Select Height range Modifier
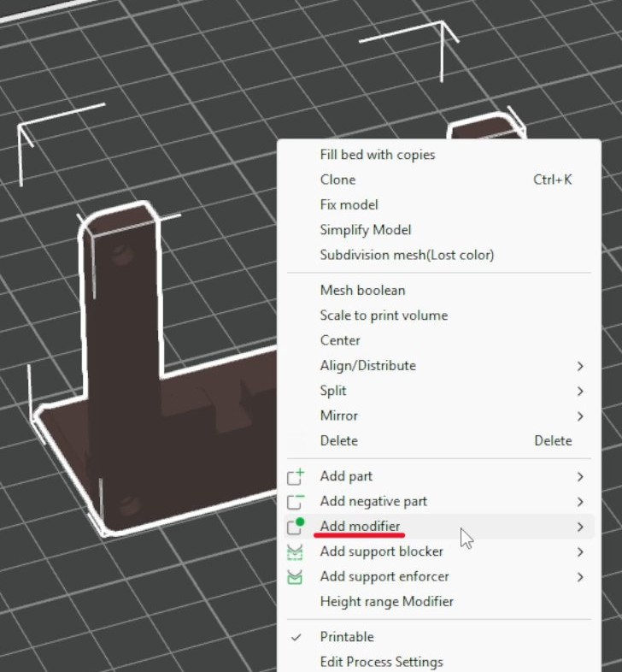This screenshot has width=622, height=672. click(387, 602)
